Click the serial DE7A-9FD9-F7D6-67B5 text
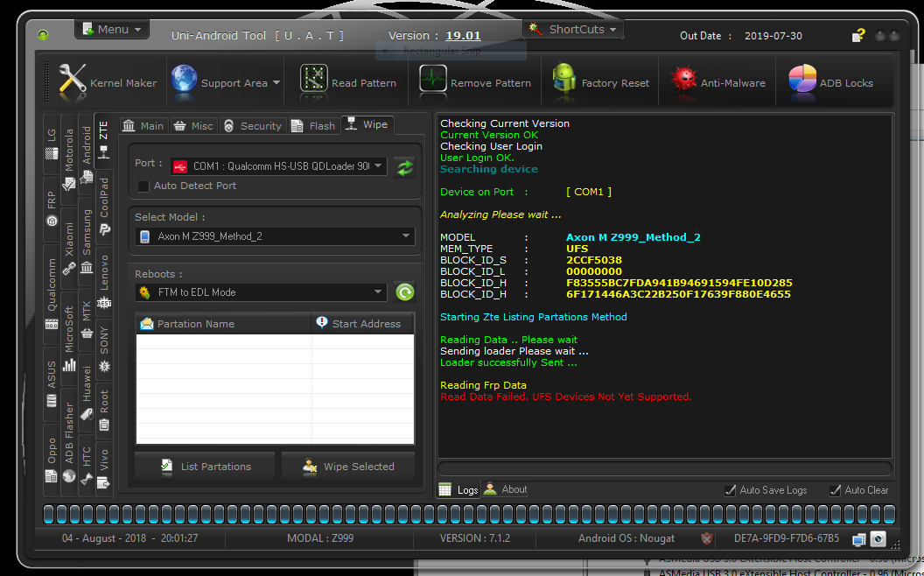Viewport: 924px width, 576px height. coord(786,538)
